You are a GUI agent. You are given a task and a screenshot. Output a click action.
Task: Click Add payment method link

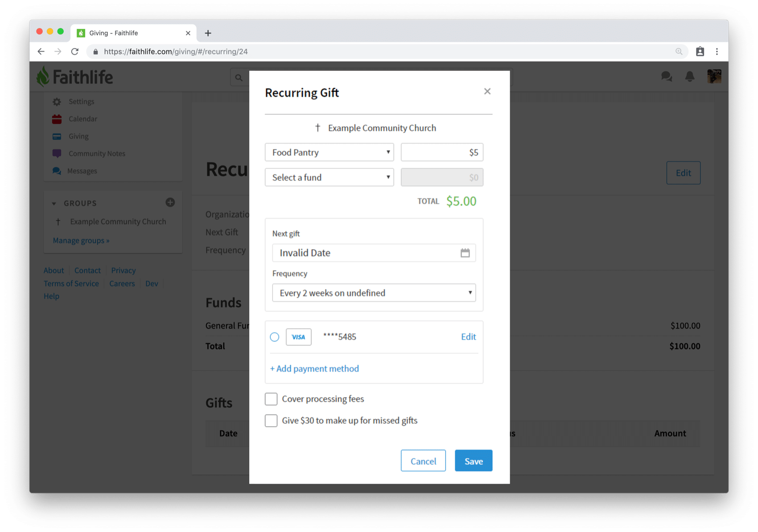[314, 369]
